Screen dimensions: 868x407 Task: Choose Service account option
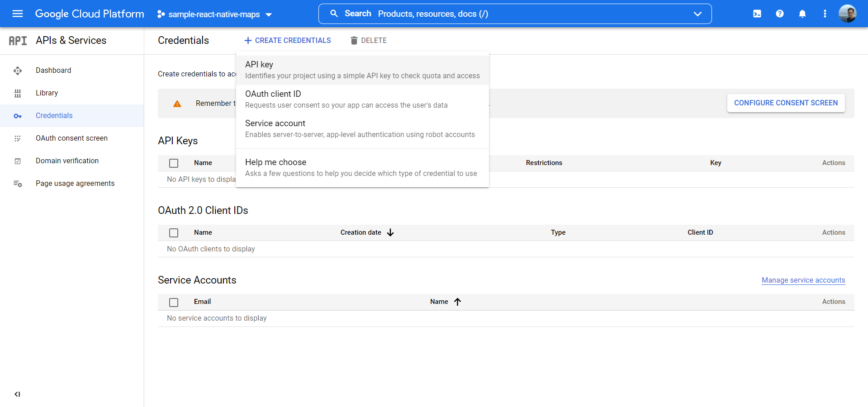pyautogui.click(x=362, y=129)
